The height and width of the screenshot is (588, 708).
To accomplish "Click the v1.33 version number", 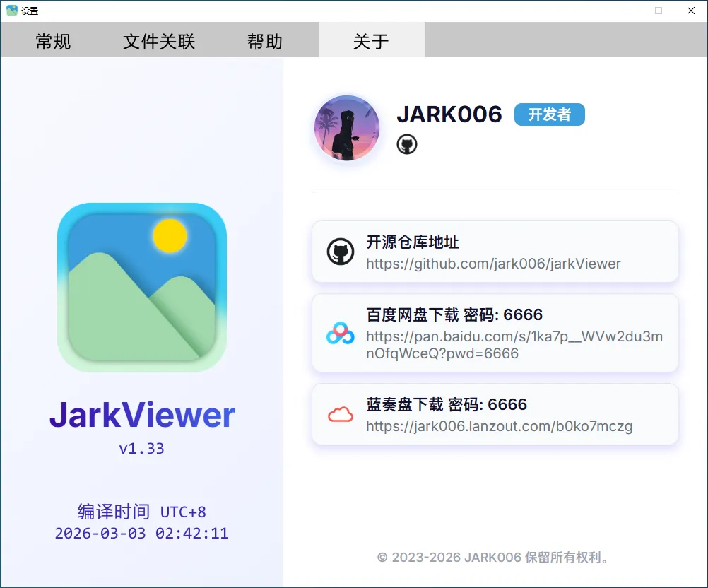I will 142,449.
